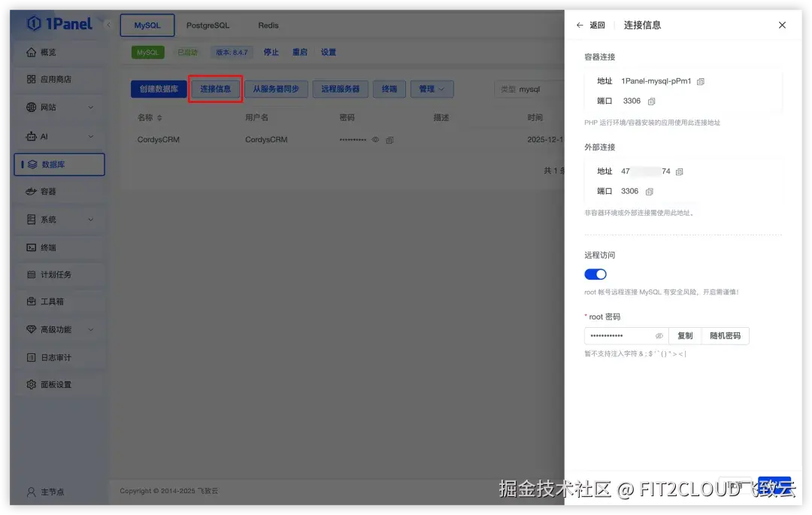Click the 停止 stop link
Screen dimensions: 812x515
[271, 53]
